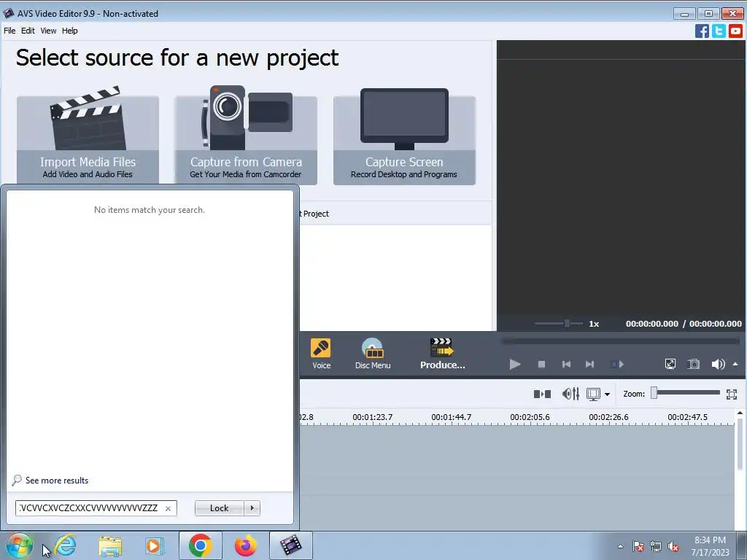Click the 'No items match your search.' text
Screen dimensions: 747x560
click(149, 210)
